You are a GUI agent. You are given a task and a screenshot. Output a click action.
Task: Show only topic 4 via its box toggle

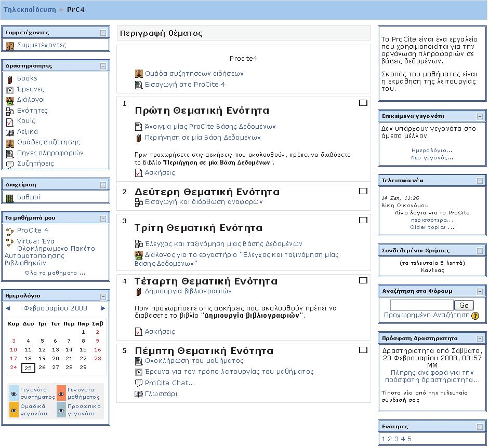(363, 280)
